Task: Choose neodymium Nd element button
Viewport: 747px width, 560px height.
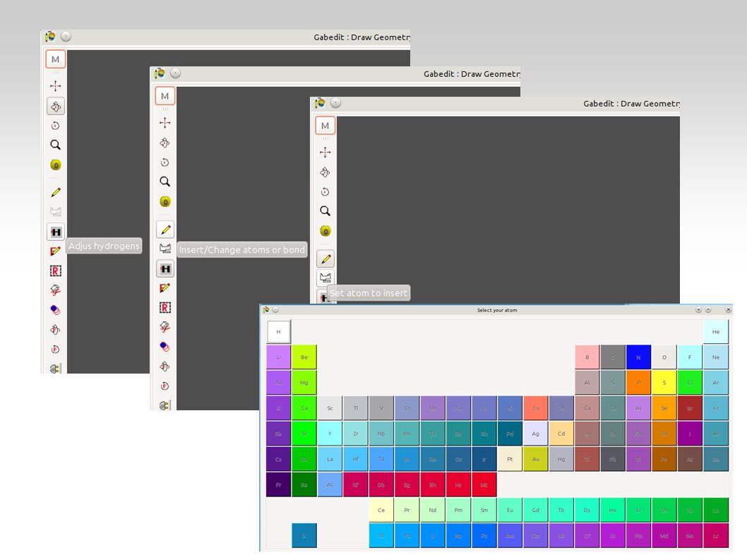Action: [x=433, y=511]
